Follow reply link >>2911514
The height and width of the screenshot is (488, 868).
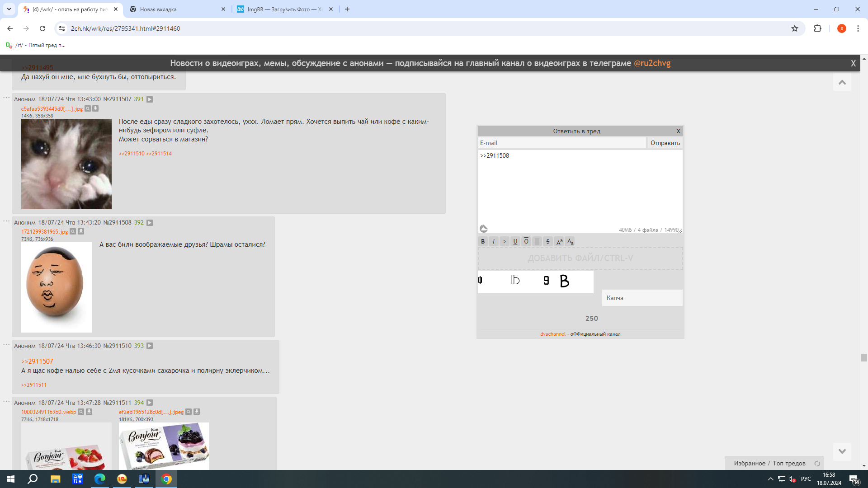(159, 154)
